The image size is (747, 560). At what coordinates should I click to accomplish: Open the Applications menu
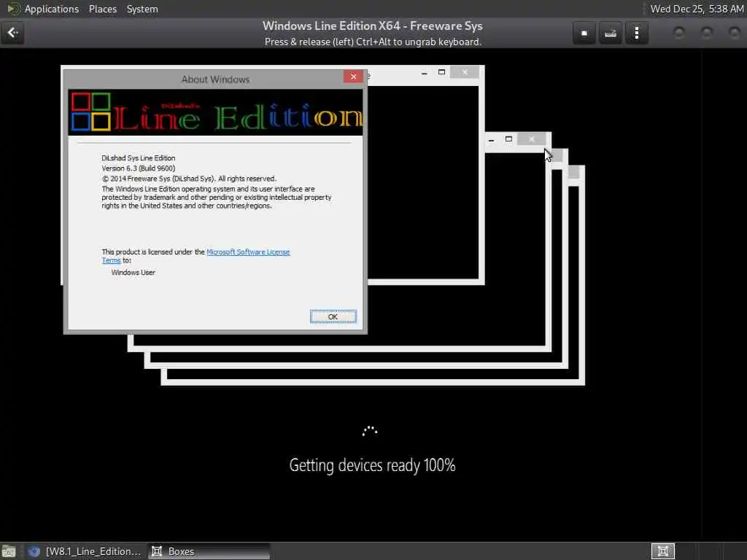click(52, 9)
